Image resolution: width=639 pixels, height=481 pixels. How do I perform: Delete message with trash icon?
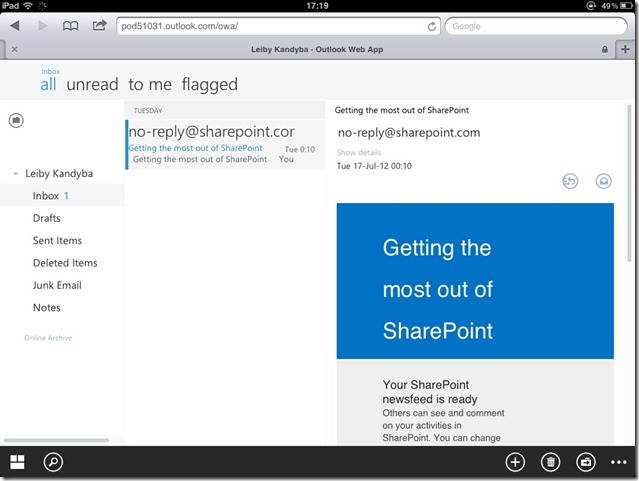tap(551, 462)
